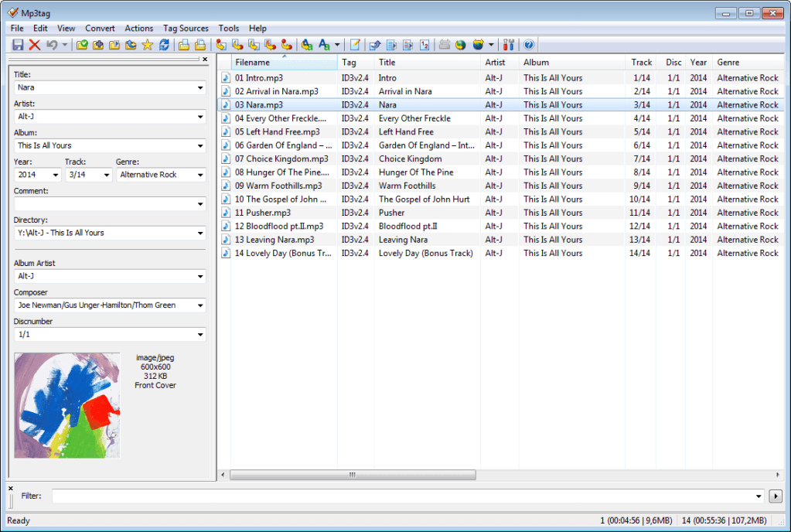Open the Tag Sources menu

tap(186, 28)
